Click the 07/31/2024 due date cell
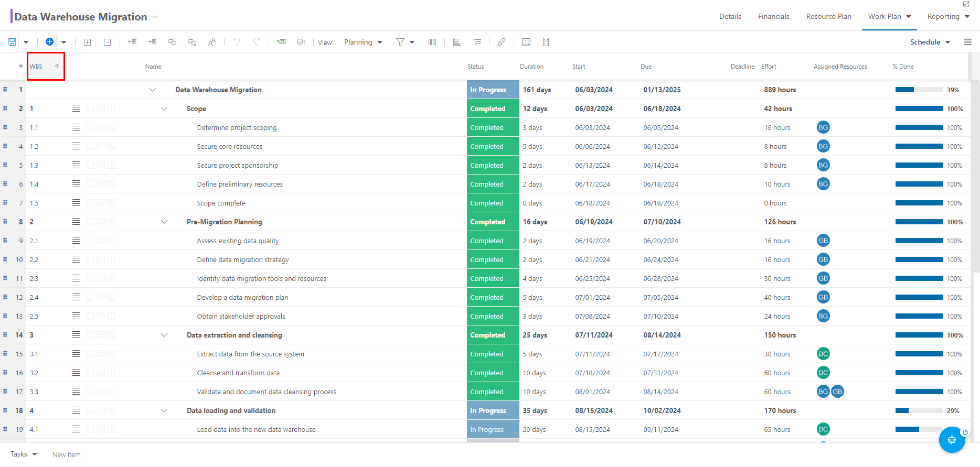The width and height of the screenshot is (980, 467). [661, 373]
